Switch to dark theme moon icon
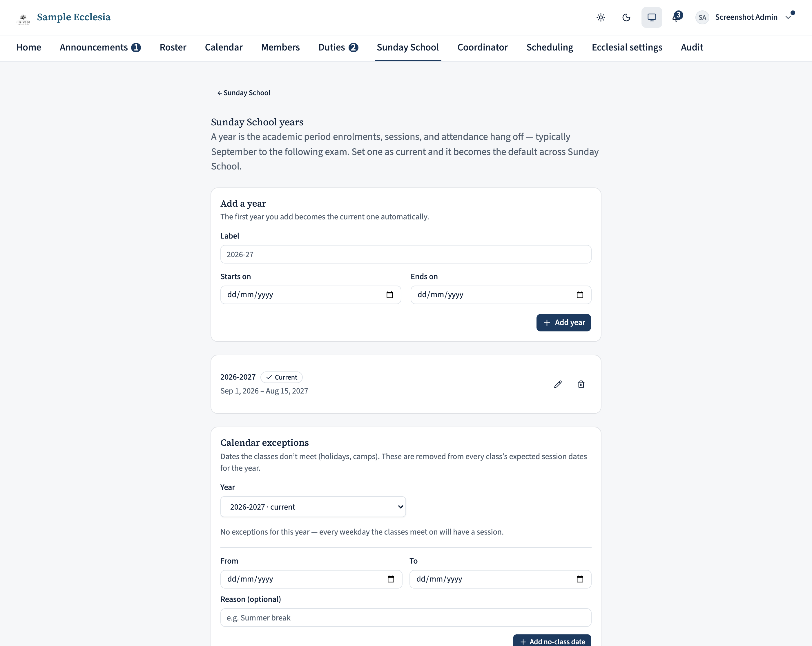812x646 pixels. [626, 17]
